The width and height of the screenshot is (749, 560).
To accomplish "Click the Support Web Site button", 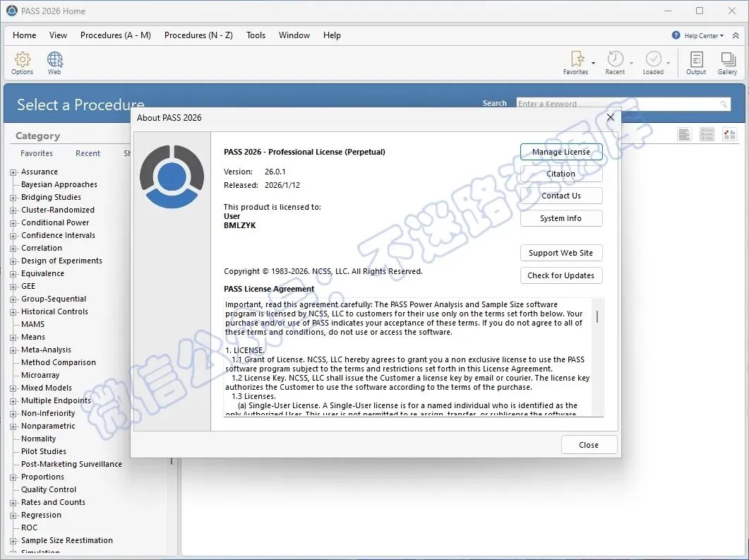I will pos(561,253).
